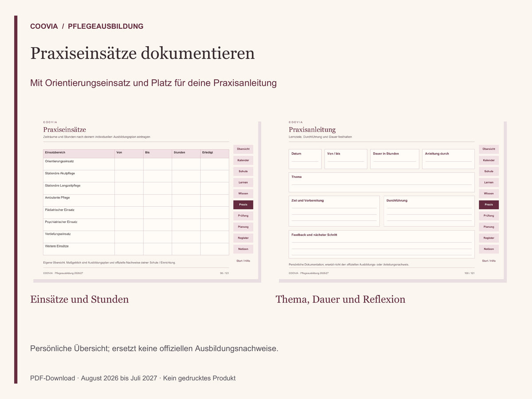The image size is (532, 399).
Task: Click the Durchführung box
Action: (429, 211)
